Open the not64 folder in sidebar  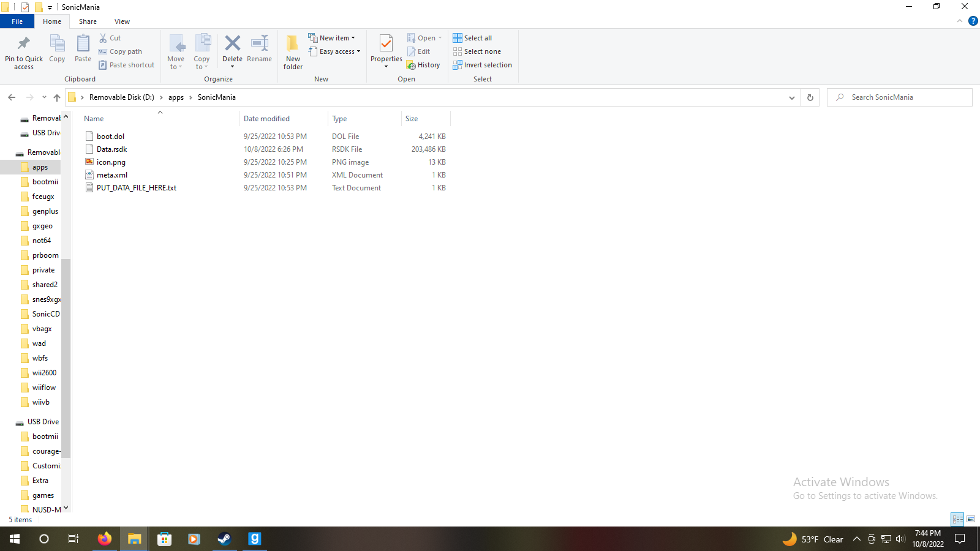click(42, 241)
